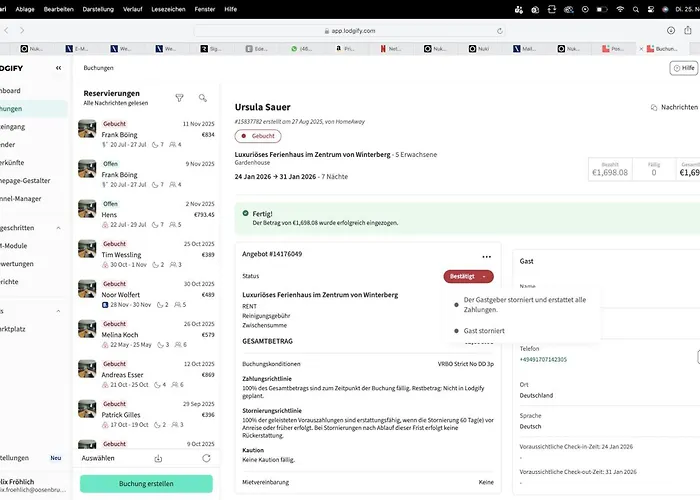700x500 pixels.
Task: Open Nachrichten messages icon
Action: [x=655, y=106]
